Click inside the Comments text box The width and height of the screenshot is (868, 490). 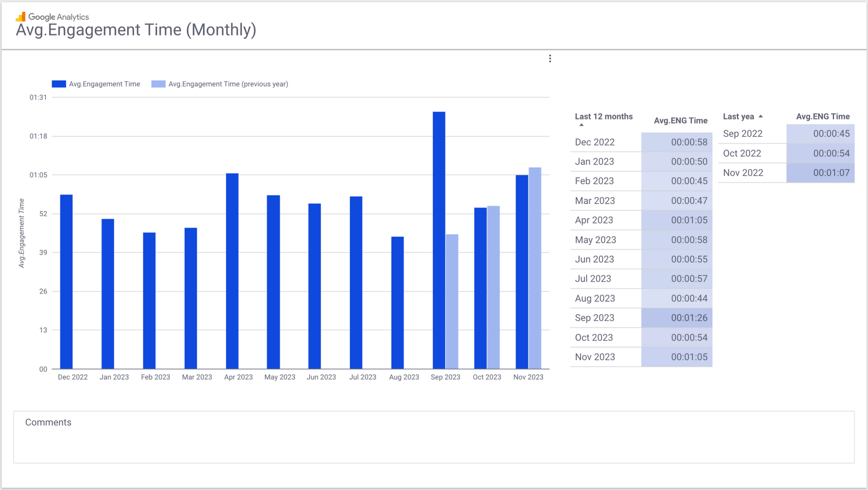(x=434, y=441)
